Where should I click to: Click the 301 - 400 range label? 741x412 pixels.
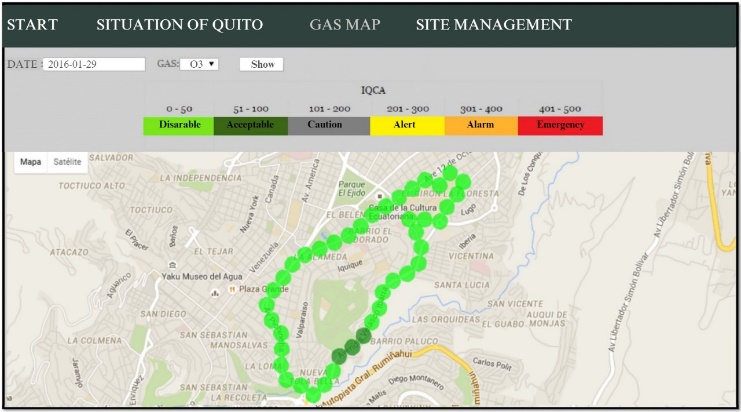tap(482, 109)
